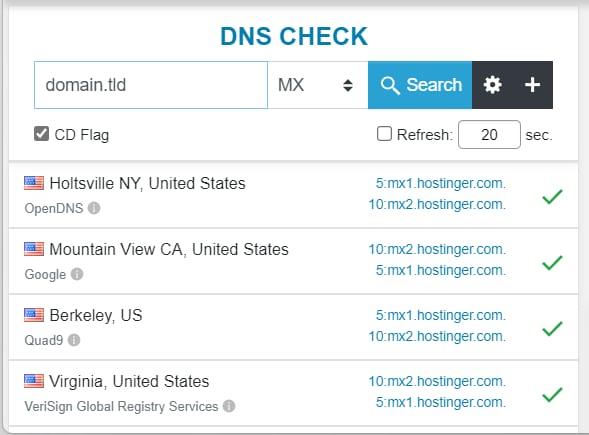Viewport: 589px width, 435px height.
Task: Click the green checkmark in the Google row
Action: pyautogui.click(x=552, y=263)
